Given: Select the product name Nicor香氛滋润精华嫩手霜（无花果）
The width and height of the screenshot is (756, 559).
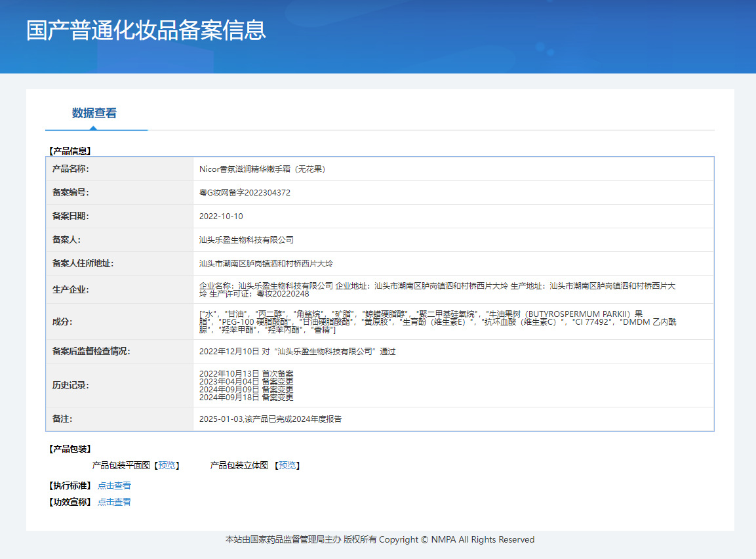Looking at the screenshot, I should tap(262, 169).
